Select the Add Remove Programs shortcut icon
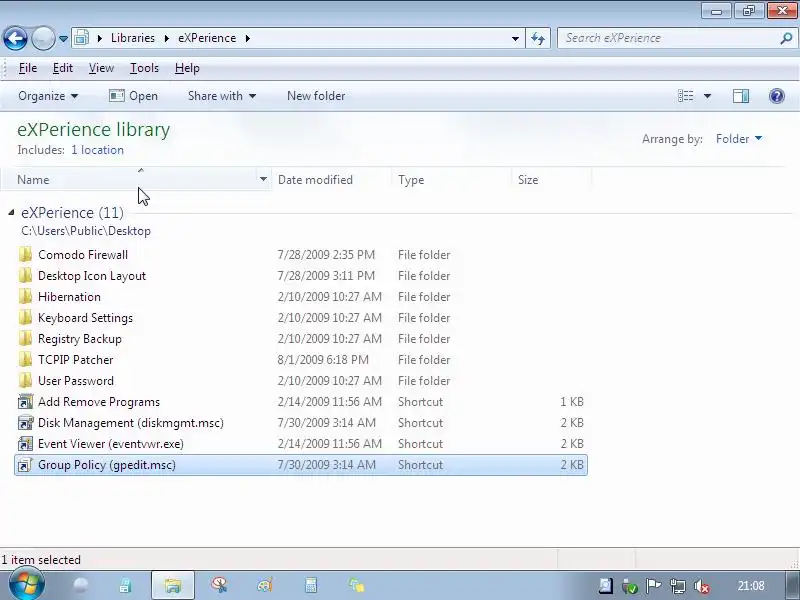 coord(26,402)
